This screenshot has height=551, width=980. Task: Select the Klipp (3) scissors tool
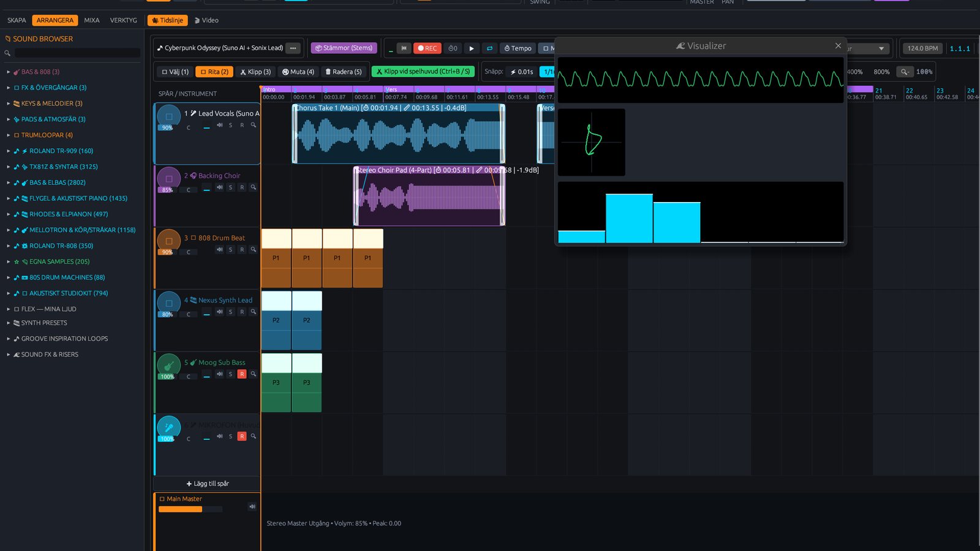point(255,72)
